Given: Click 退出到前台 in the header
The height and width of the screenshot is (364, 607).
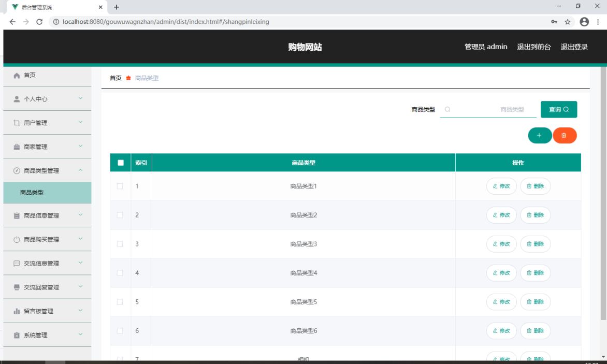Looking at the screenshot, I should coord(534,47).
